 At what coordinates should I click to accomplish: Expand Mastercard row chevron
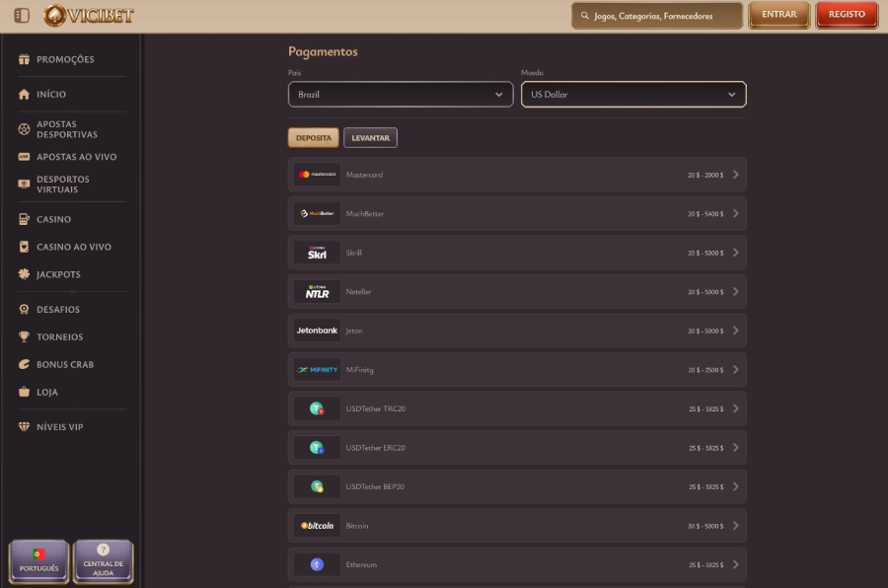736,175
